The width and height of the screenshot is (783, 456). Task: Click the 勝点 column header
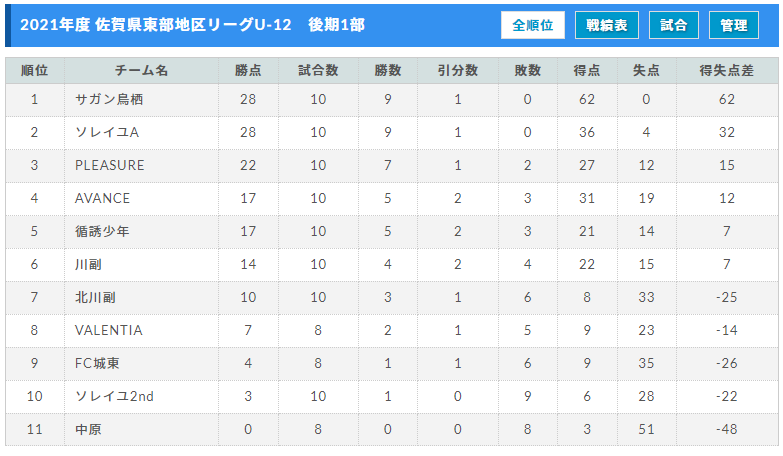click(248, 70)
